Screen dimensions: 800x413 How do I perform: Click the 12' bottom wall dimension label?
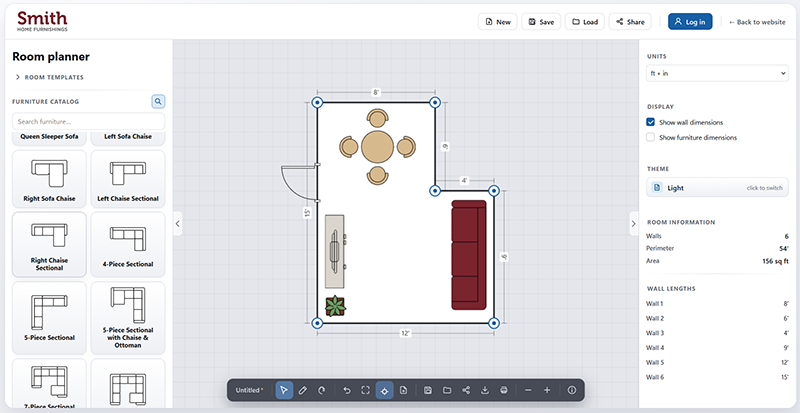pyautogui.click(x=405, y=333)
